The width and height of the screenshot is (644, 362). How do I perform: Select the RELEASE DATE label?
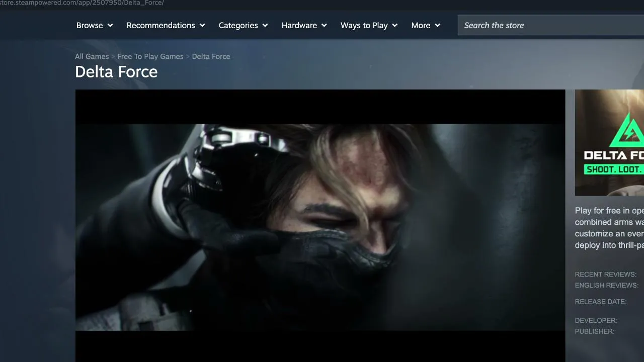(601, 302)
